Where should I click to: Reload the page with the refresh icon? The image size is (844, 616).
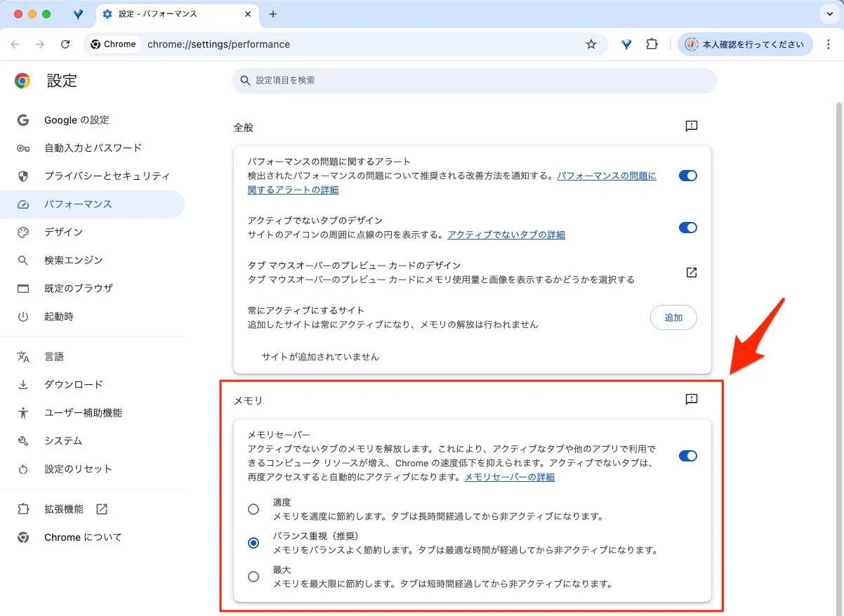coord(65,44)
